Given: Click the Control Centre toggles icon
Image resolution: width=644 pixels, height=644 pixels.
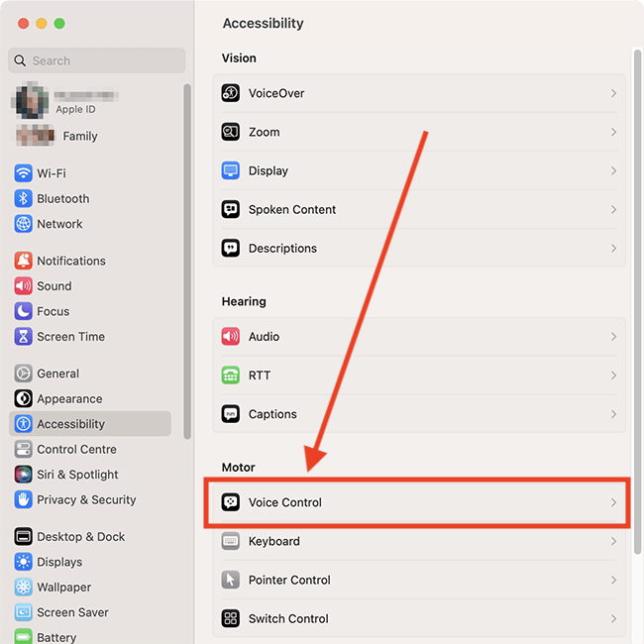Looking at the screenshot, I should [x=24, y=450].
